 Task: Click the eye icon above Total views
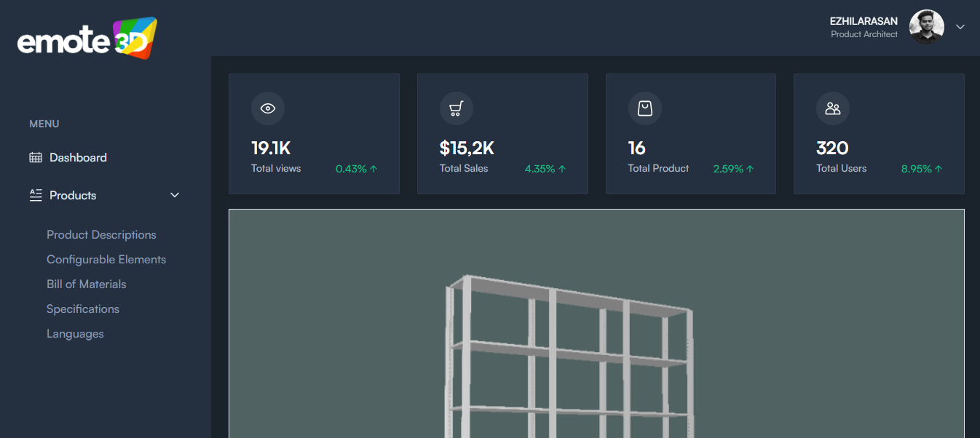click(x=268, y=108)
